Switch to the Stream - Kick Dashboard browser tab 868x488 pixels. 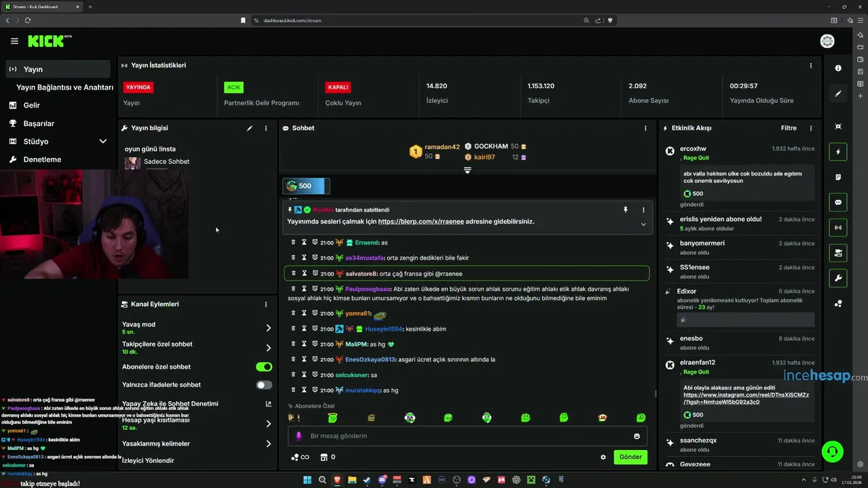pos(42,7)
